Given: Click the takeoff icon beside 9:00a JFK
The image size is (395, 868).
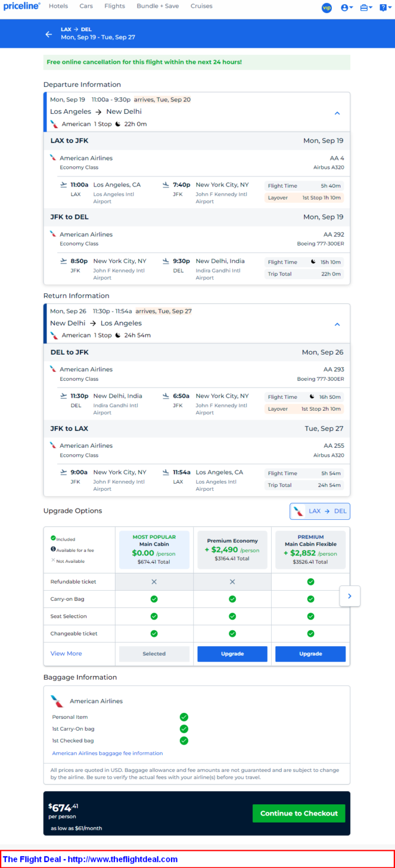Looking at the screenshot, I should [x=64, y=472].
